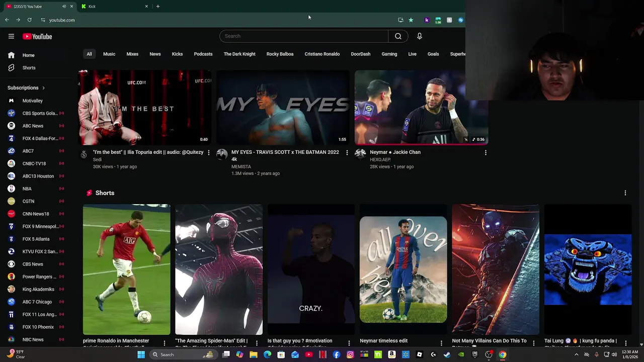Image resolution: width=644 pixels, height=362 pixels.
Task: Expand the Subscriptions section arrow
Action: [43, 88]
